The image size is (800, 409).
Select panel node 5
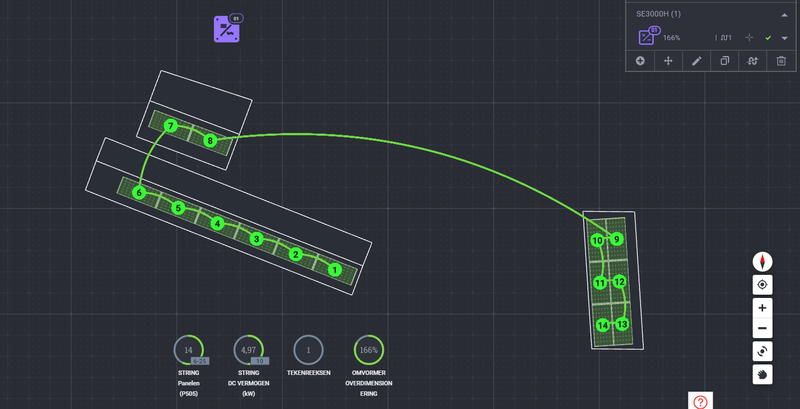[x=178, y=208]
